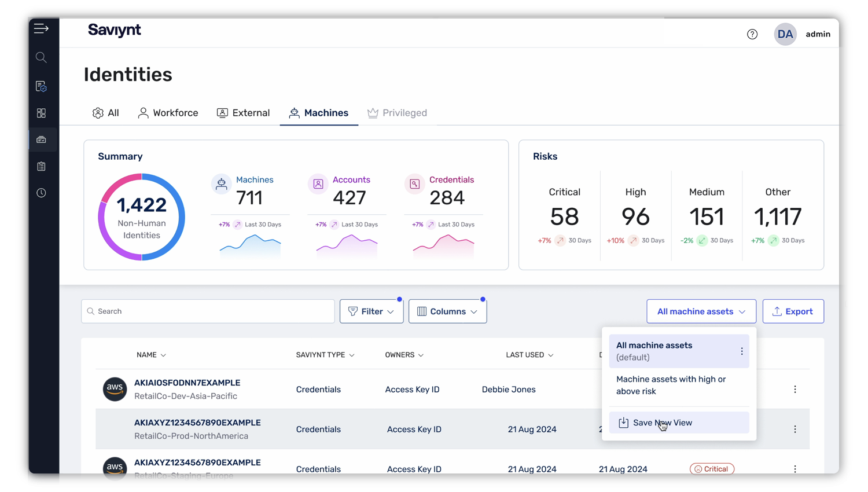Switch to the All identities tab
Viewport: 868px width, 492px height.
(x=106, y=113)
